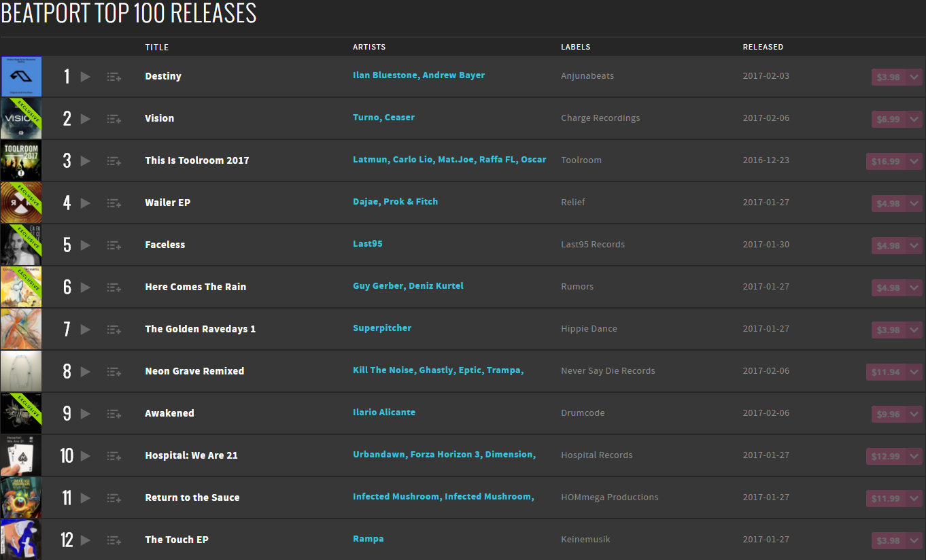Image resolution: width=926 pixels, height=560 pixels.
Task: Open dropdown arrow beside $12.99 Hospital price
Action: 914,456
